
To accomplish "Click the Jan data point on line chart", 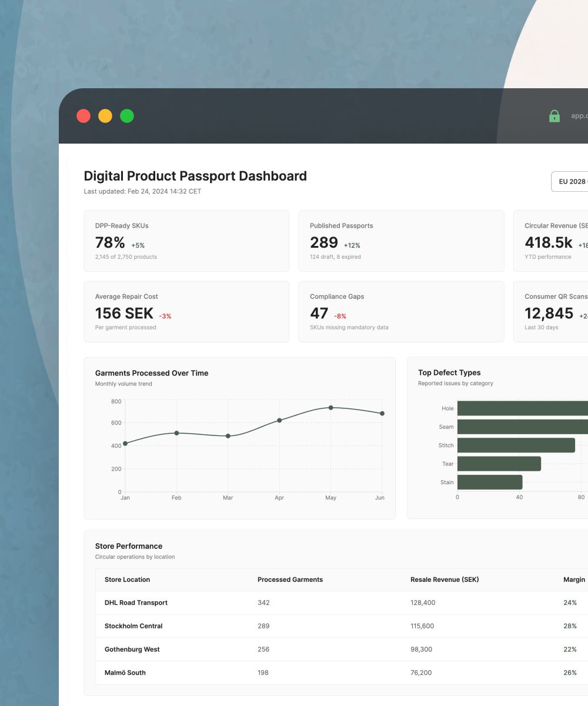I will tap(125, 444).
